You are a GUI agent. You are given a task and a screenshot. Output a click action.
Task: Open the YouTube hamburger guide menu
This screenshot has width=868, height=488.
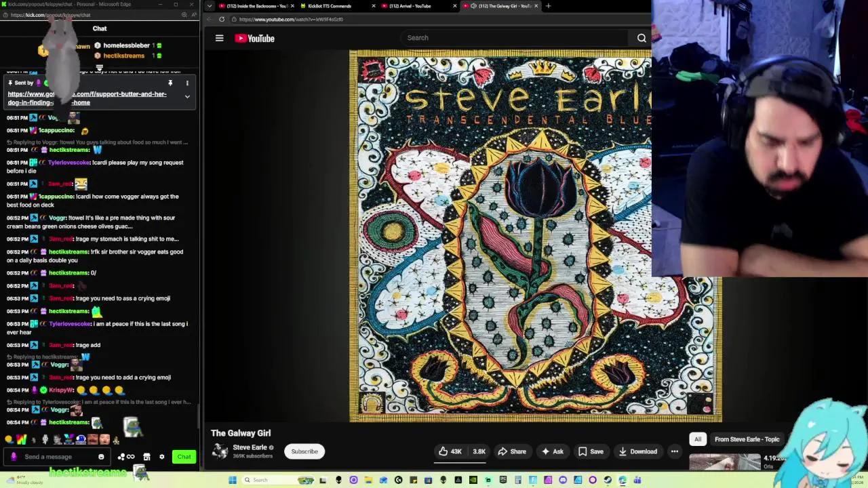click(219, 39)
